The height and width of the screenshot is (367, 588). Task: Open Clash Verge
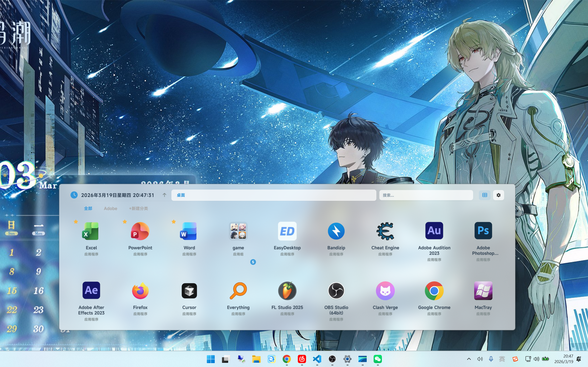(385, 291)
